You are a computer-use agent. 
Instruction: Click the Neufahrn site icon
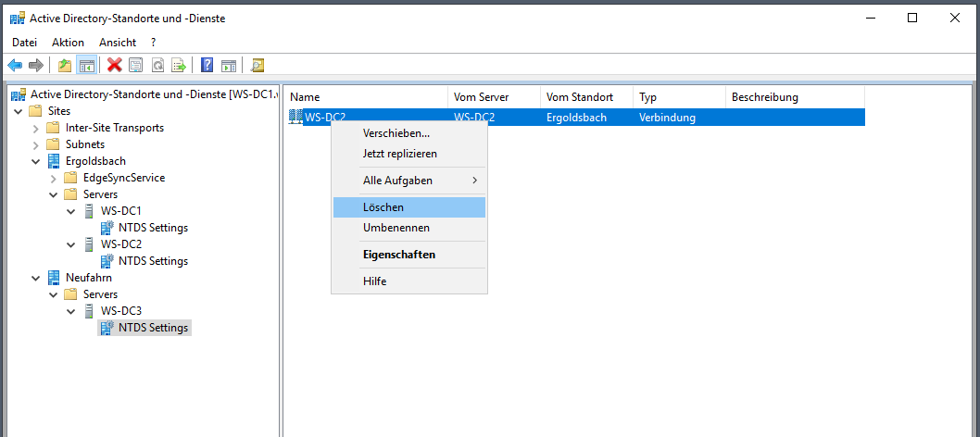click(x=54, y=277)
